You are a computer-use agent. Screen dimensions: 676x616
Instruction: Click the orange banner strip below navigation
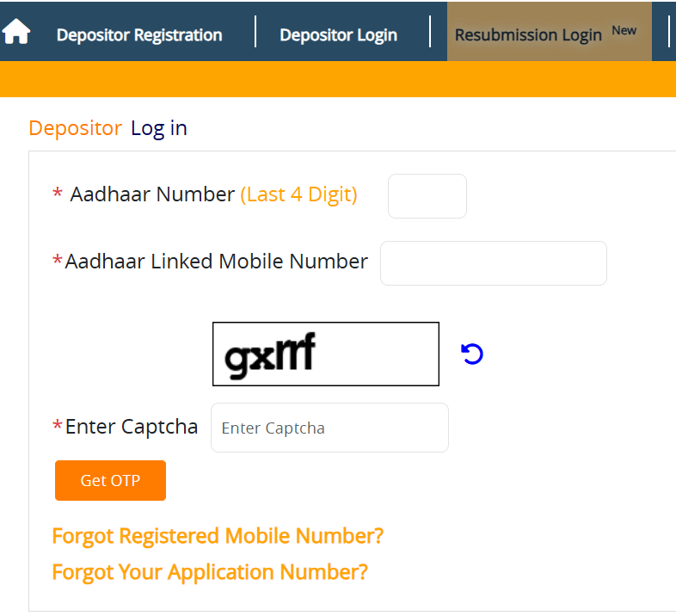pos(338,79)
